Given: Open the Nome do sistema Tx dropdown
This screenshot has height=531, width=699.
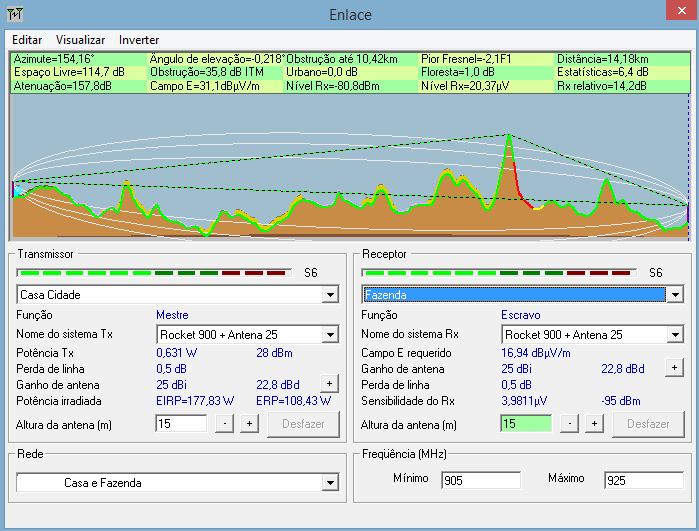Looking at the screenshot, I should (330, 334).
